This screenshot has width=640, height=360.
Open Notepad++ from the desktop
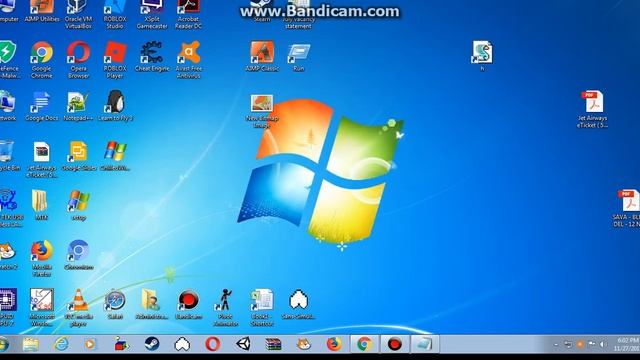pos(78,106)
